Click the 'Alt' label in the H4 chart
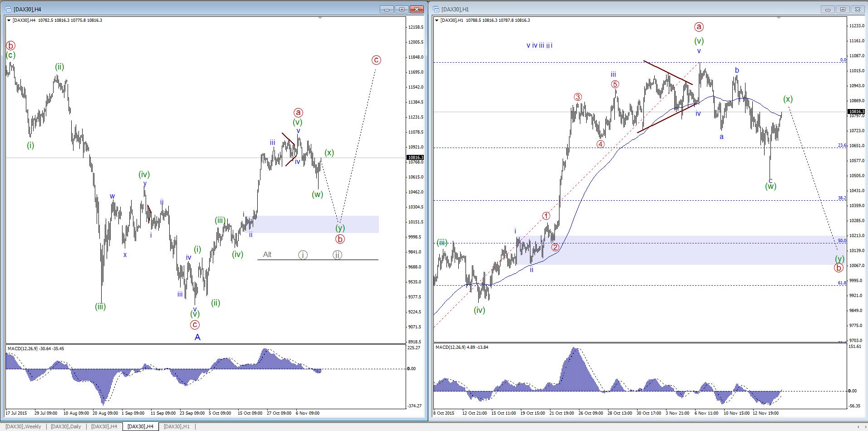This screenshot has width=868, height=431. pyautogui.click(x=267, y=254)
